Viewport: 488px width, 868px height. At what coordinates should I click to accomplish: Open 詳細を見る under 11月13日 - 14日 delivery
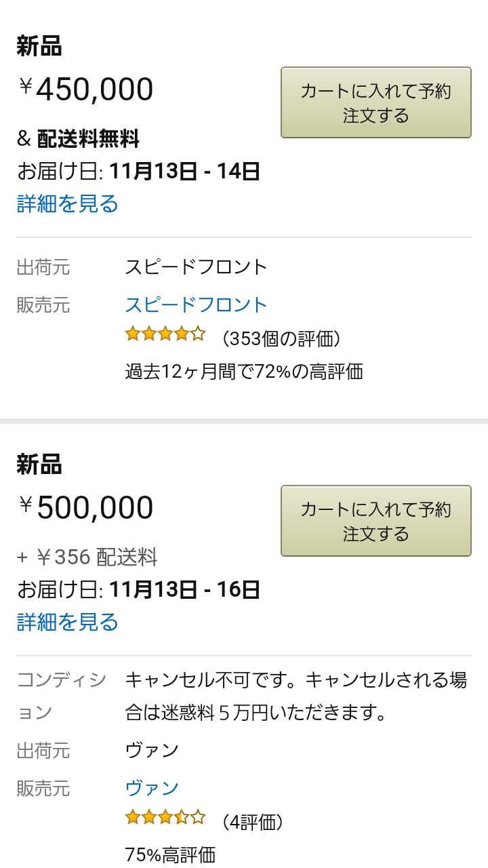click(68, 203)
